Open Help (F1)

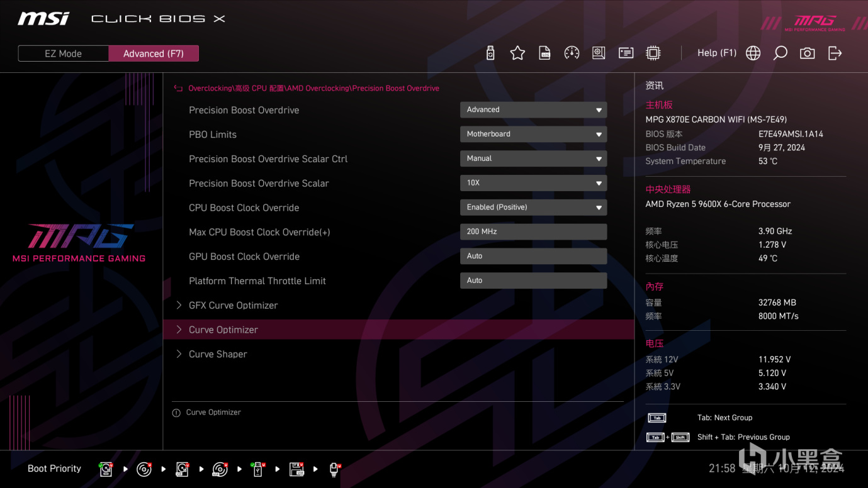point(717,53)
